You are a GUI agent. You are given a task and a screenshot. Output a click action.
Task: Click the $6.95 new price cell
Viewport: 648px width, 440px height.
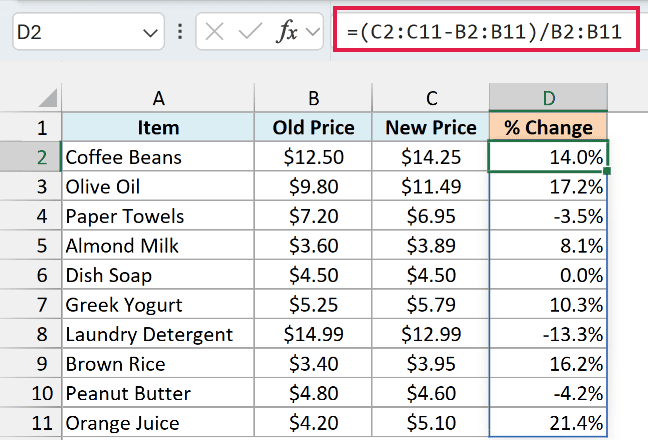point(431,216)
